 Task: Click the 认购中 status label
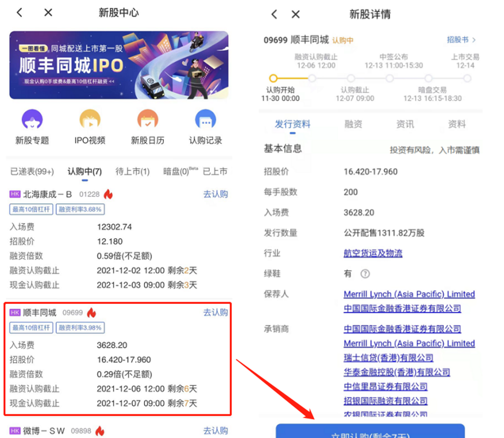tap(343, 40)
